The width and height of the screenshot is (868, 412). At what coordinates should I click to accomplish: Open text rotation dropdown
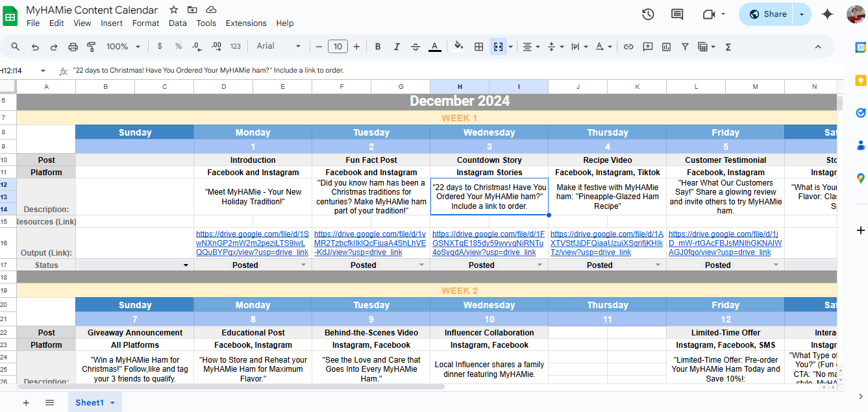(x=603, y=47)
